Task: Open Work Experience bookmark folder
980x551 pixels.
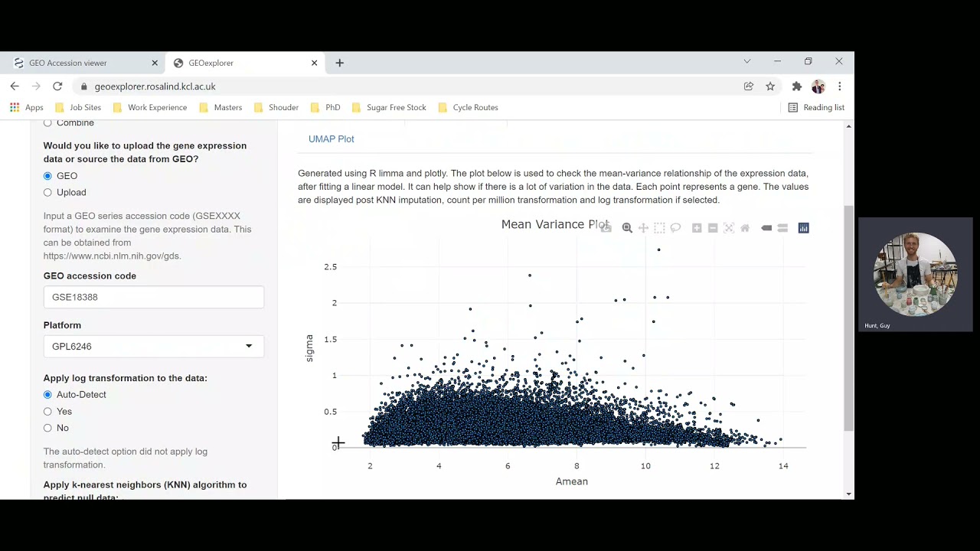Action: (150, 107)
